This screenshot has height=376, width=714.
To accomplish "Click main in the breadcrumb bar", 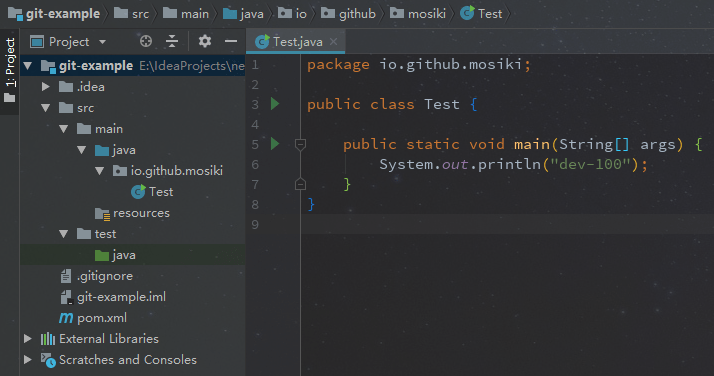I will tap(186, 14).
